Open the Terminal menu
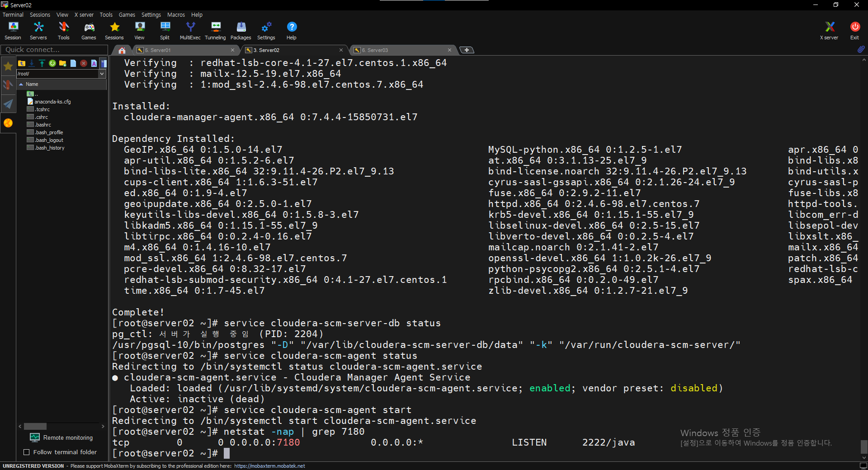Viewport: 868px width, 470px height. coord(13,14)
